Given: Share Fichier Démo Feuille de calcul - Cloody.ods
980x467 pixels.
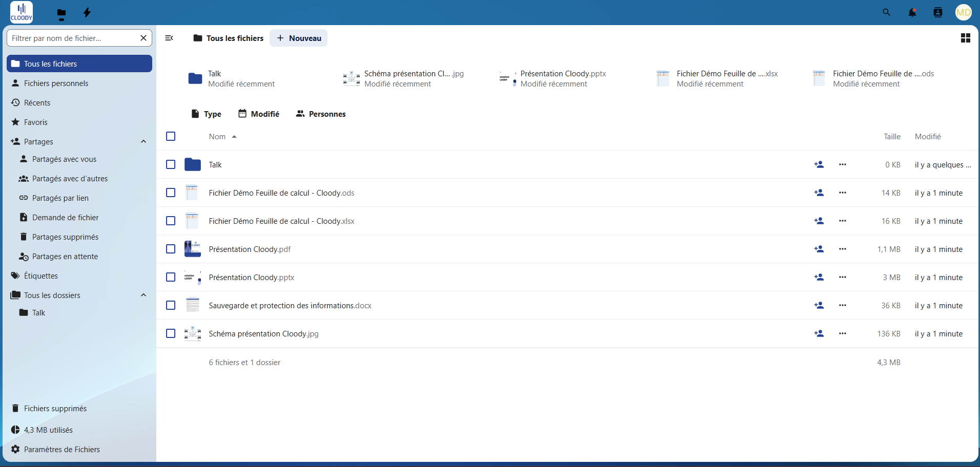Looking at the screenshot, I should coord(819,193).
